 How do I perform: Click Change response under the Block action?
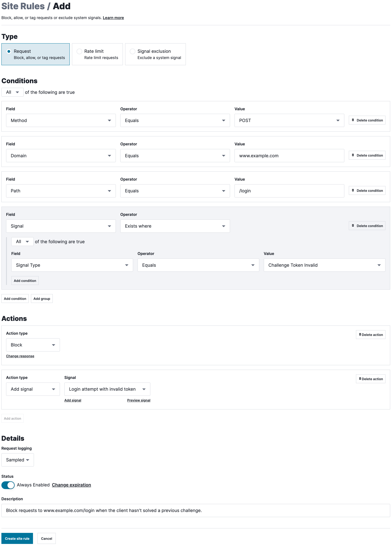pyautogui.click(x=20, y=356)
